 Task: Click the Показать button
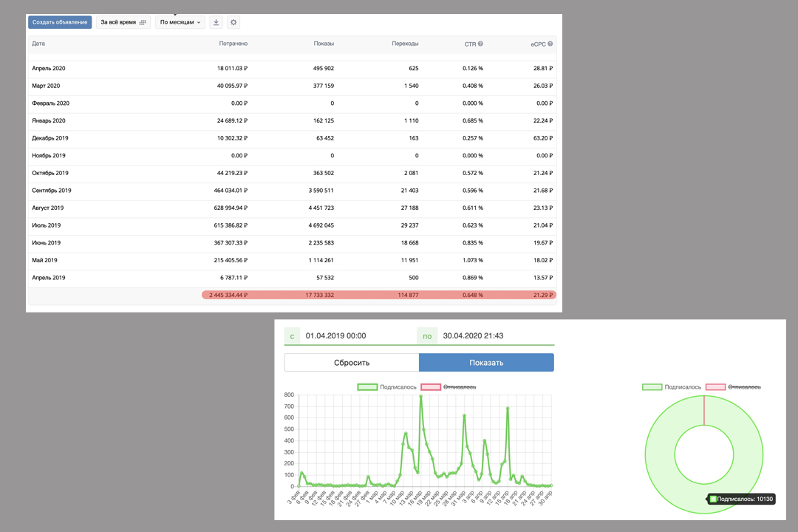(x=486, y=363)
